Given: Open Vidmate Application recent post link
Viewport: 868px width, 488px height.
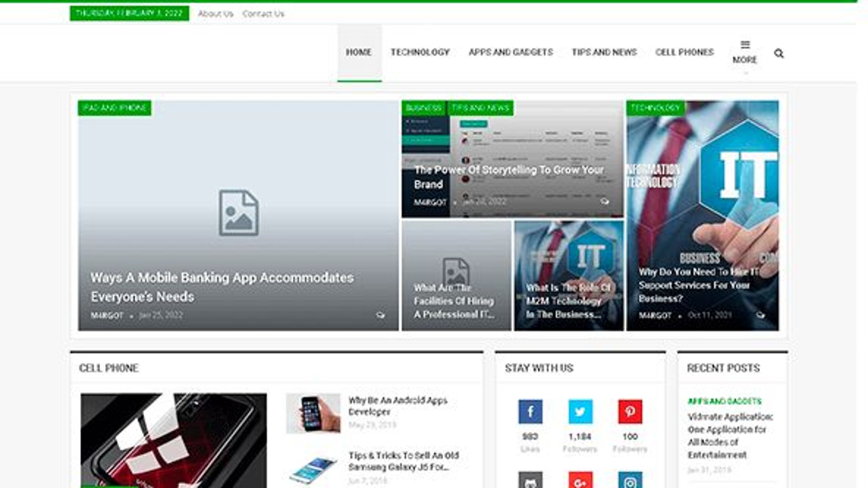Looking at the screenshot, I should 730,436.
